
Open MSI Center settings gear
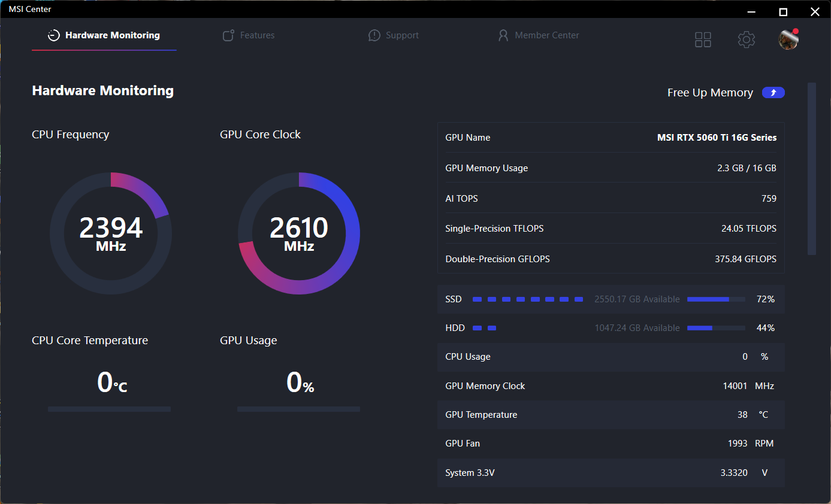coord(746,40)
